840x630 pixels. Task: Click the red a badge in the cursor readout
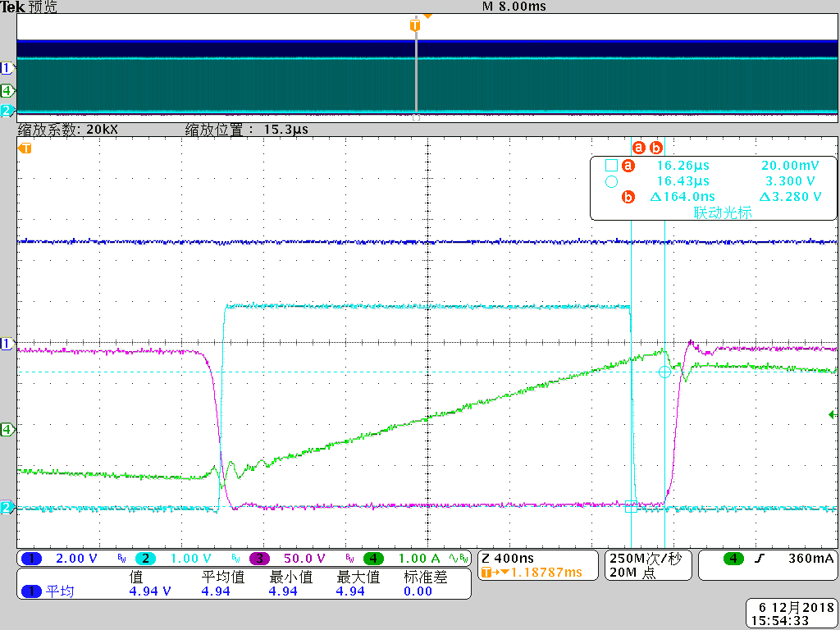click(x=628, y=166)
